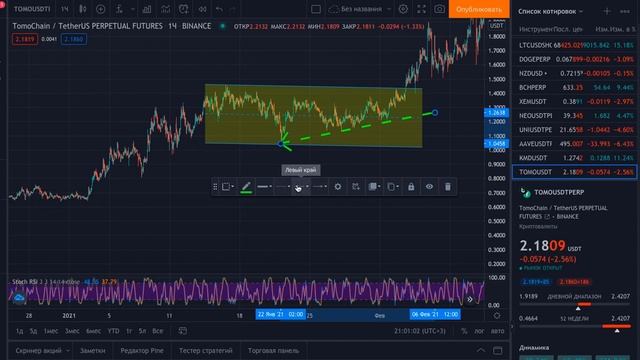Open the TOMOUSDT symbol search field
The image size is (640, 360).
[x=32, y=9]
